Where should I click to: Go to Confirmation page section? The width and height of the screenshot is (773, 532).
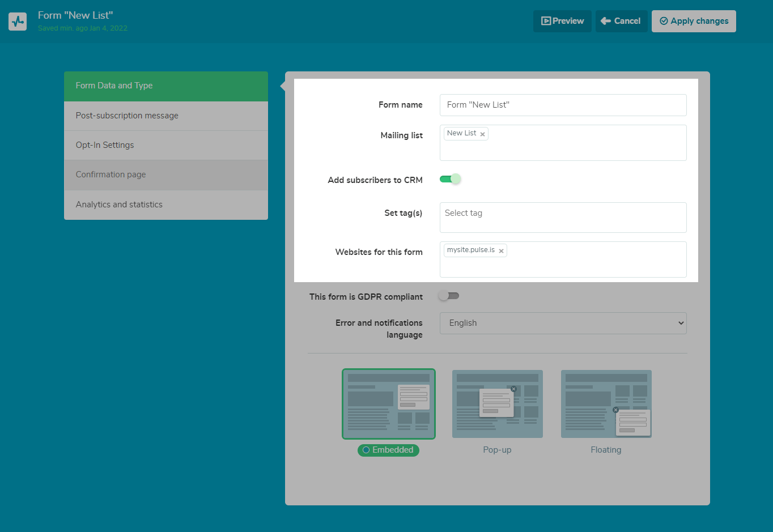166,175
